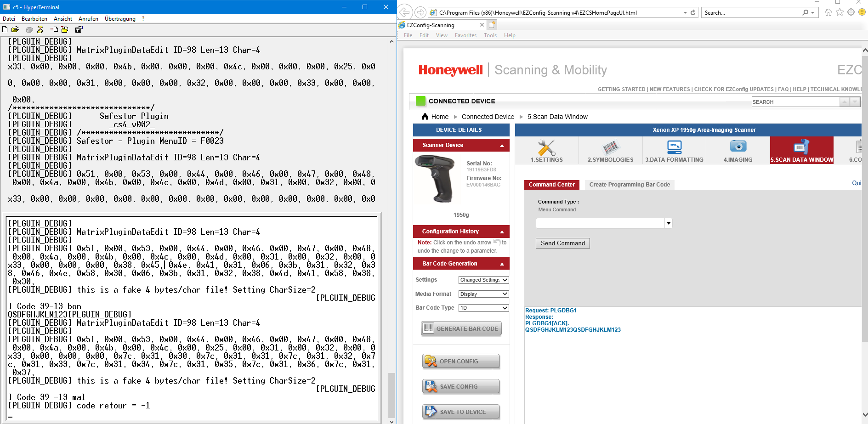868x424 pixels.
Task: Open the Settings wrench icon
Action: click(x=546, y=149)
